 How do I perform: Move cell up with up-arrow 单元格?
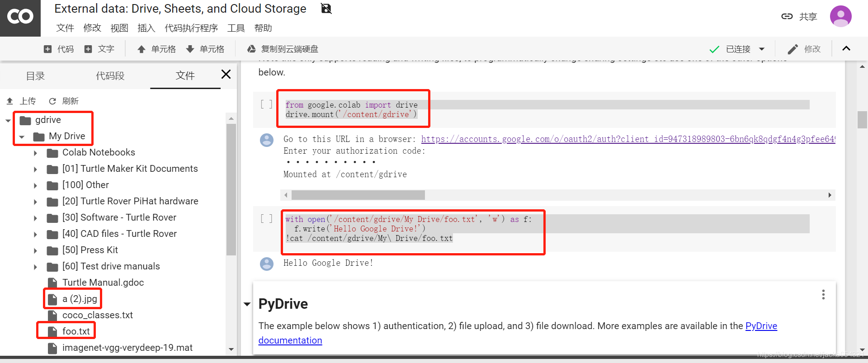point(156,49)
